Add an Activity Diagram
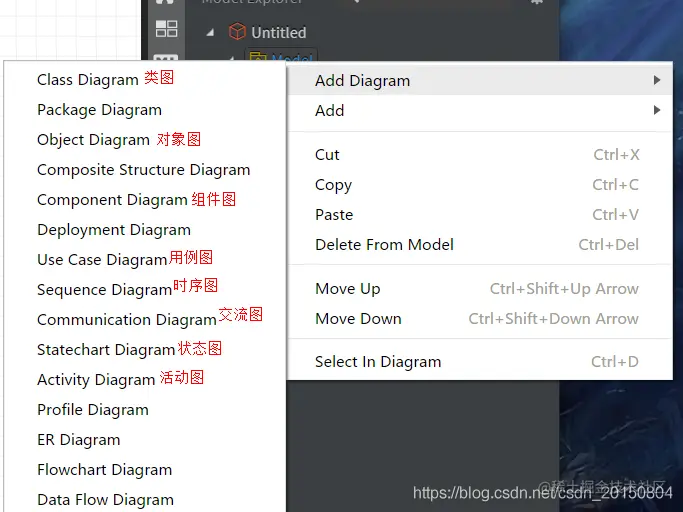Viewport: 683px width, 512px height. 145,380
